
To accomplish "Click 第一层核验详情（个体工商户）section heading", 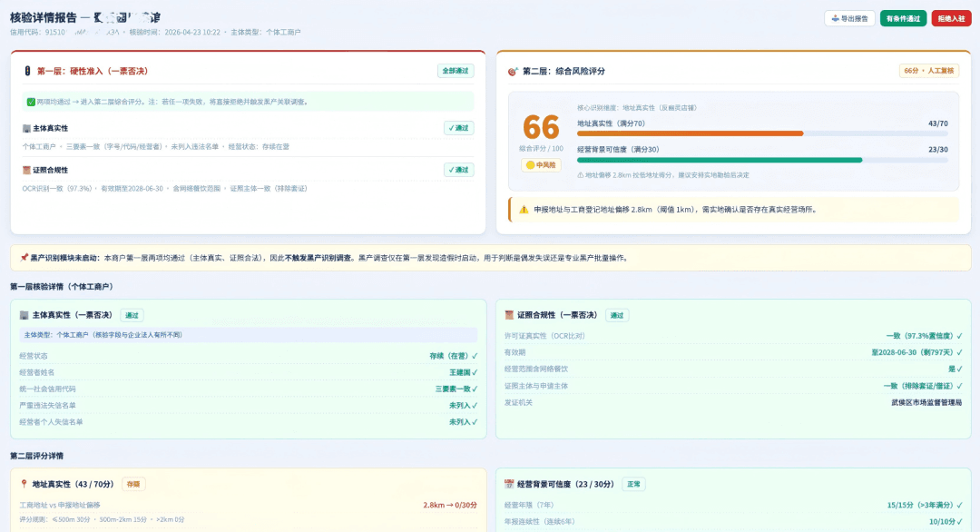I will 62,287.
